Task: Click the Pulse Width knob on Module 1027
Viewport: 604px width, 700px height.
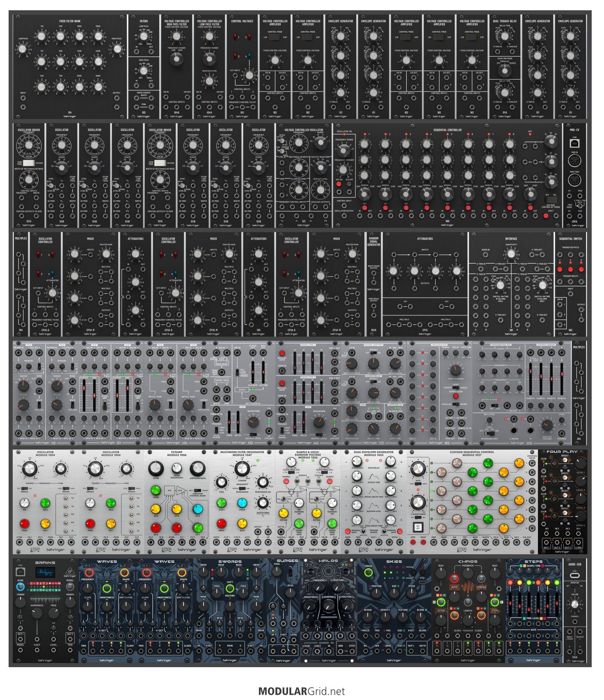Action: click(x=418, y=502)
